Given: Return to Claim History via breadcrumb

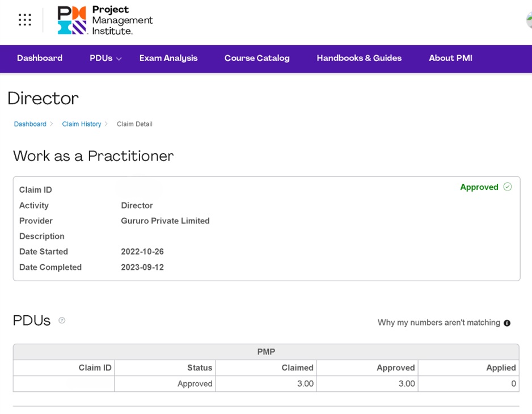Looking at the screenshot, I should (82, 124).
